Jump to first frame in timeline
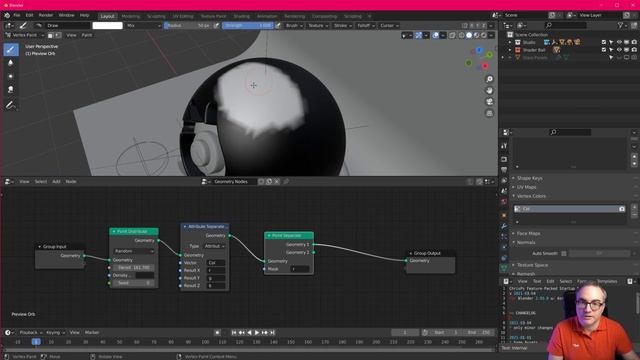The image size is (640, 360). [x=234, y=333]
